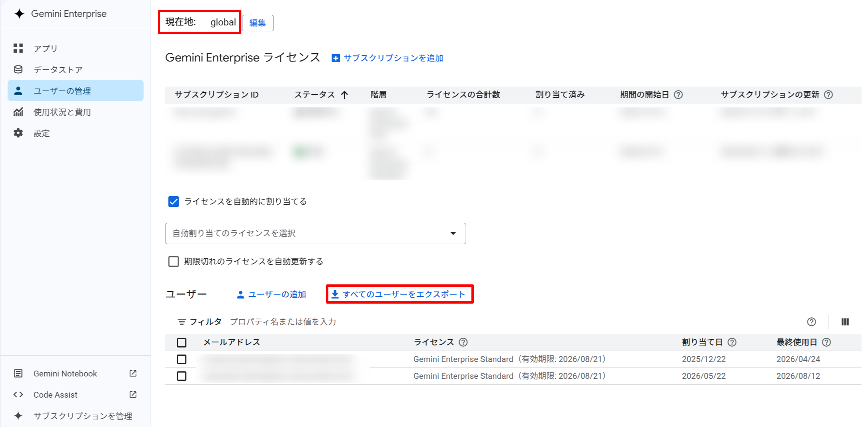Click the 設定 gear icon
This screenshot has height=427, width=868.
18,133
